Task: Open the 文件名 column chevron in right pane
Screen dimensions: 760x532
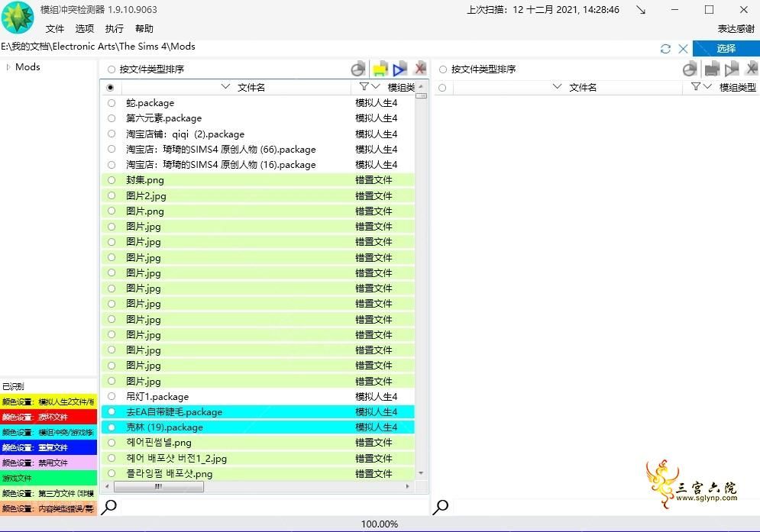Action: [557, 87]
